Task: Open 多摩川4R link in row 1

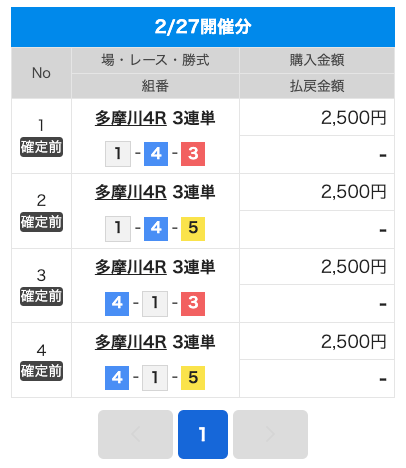Action: (x=131, y=118)
